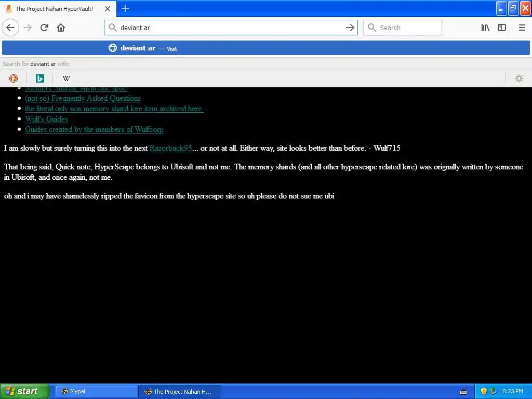
Task: Click the security shield tray icon
Action: pyautogui.click(x=484, y=391)
